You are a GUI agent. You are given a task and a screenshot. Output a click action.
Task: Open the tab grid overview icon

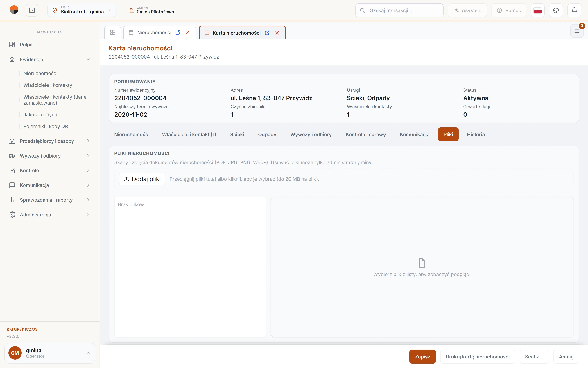pyautogui.click(x=113, y=32)
